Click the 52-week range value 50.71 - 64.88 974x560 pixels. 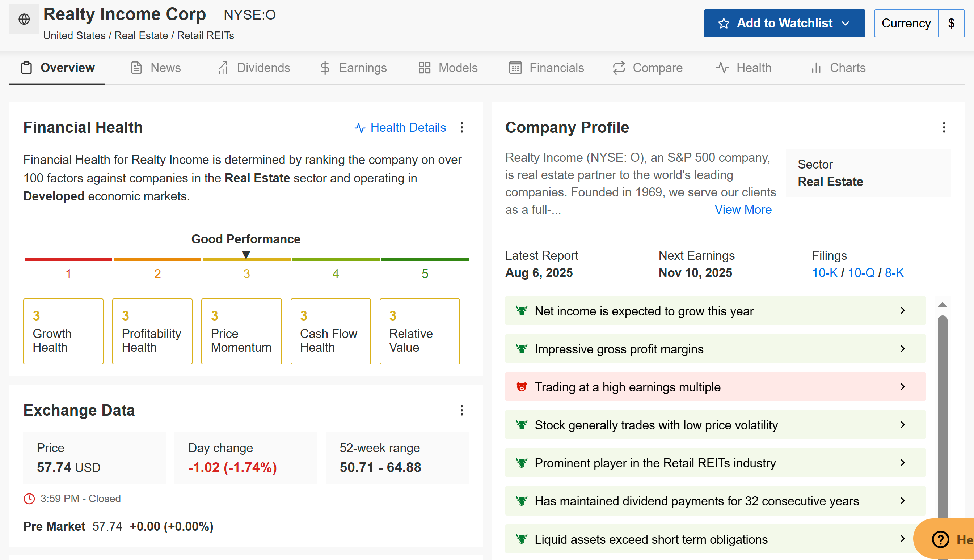[380, 467]
